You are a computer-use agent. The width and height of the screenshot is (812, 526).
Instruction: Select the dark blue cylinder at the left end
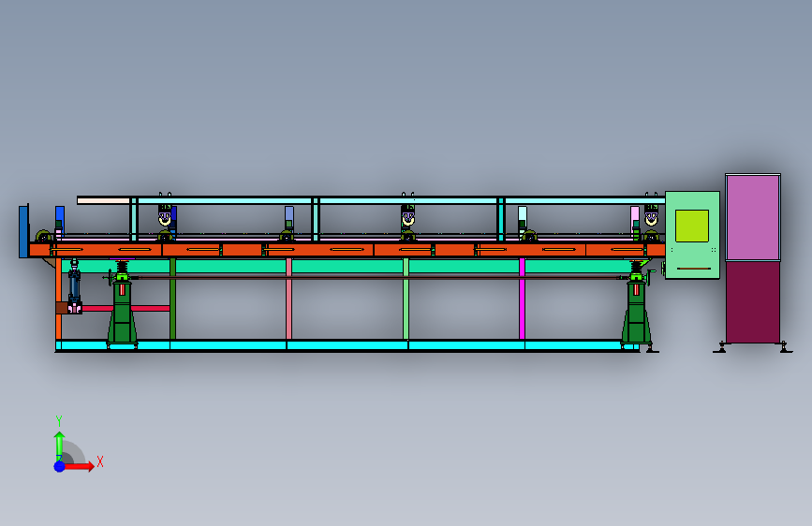tap(75, 285)
